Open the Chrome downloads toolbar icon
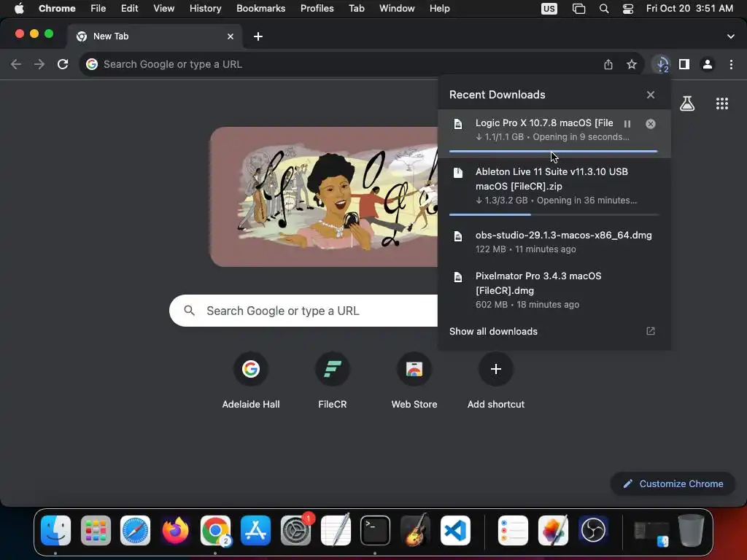The image size is (747, 560). [x=662, y=64]
